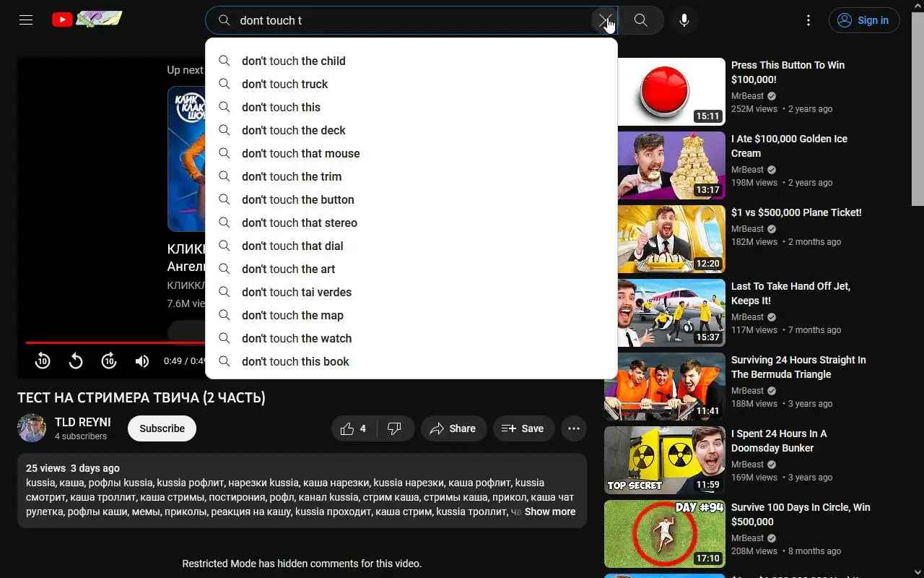Click the search icon beside "don't touch this book"
The height and width of the screenshot is (578, 924).
click(x=225, y=361)
